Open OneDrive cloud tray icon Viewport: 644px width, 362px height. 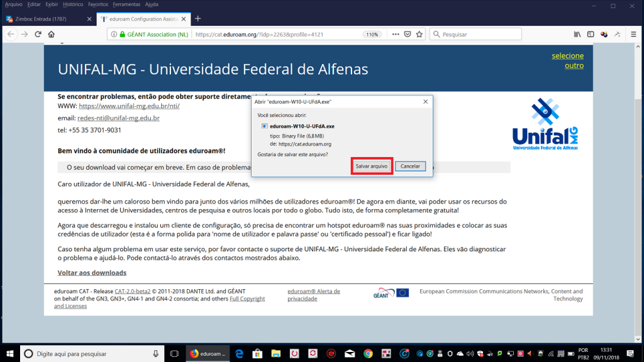(460, 353)
